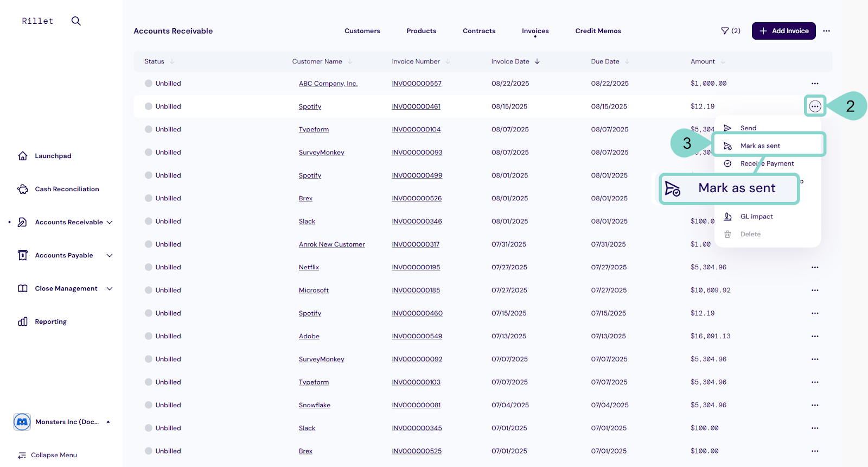The image size is (868, 467).
Task: Choose GL impact from context menu
Action: (756, 217)
